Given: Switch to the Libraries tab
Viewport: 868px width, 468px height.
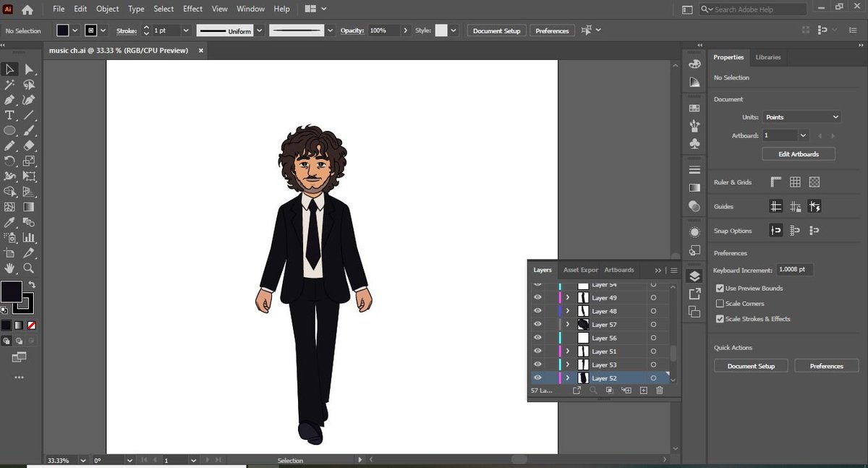Looking at the screenshot, I should 768,57.
